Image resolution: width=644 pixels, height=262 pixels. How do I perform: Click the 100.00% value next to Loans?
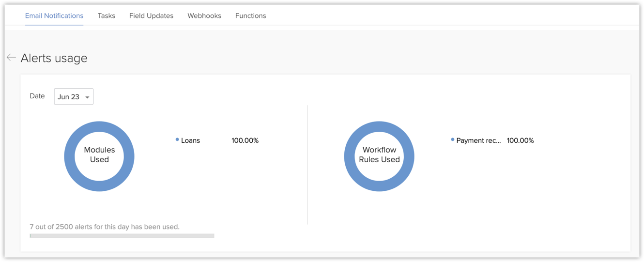[x=245, y=140]
